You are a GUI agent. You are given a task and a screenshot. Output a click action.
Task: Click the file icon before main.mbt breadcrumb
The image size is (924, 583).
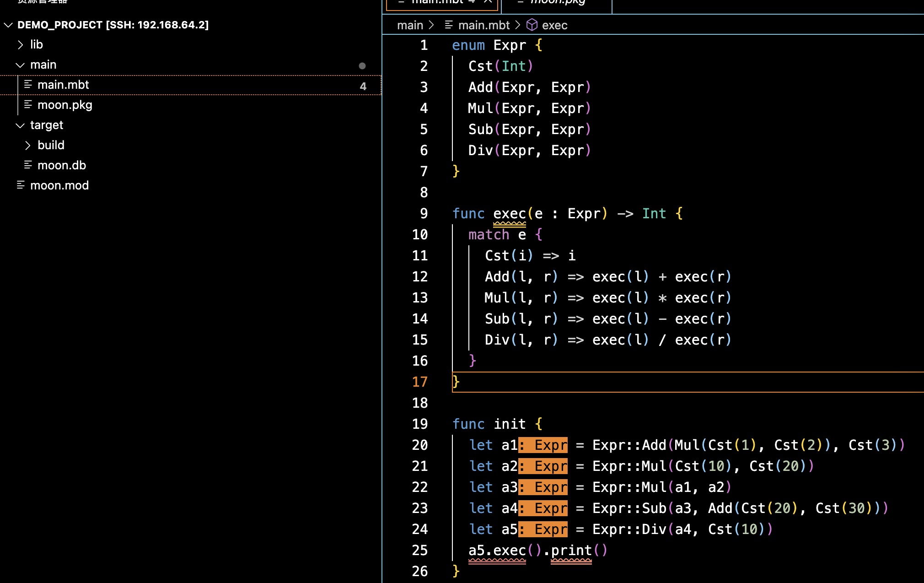pyautogui.click(x=449, y=25)
